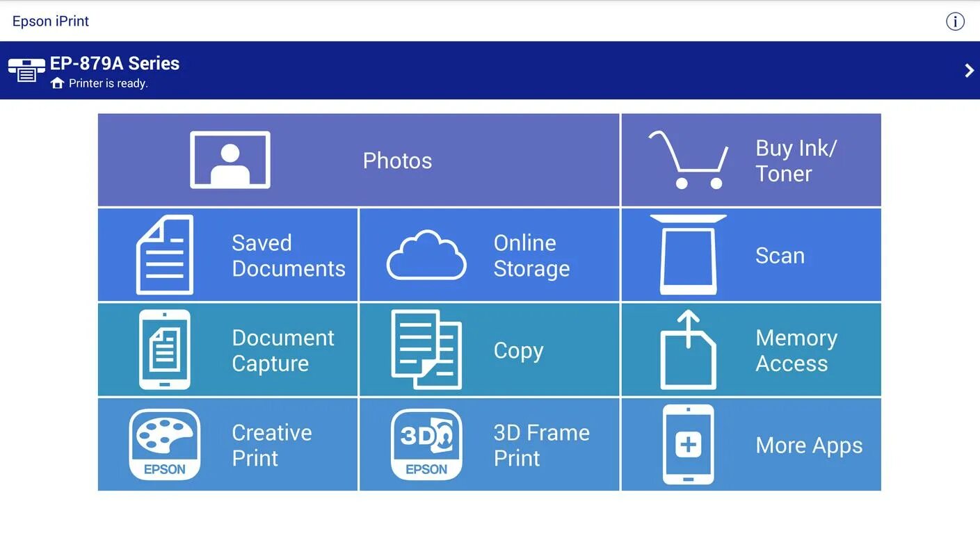
Task: Open the Memory Access upload icon
Action: pyautogui.click(x=689, y=350)
